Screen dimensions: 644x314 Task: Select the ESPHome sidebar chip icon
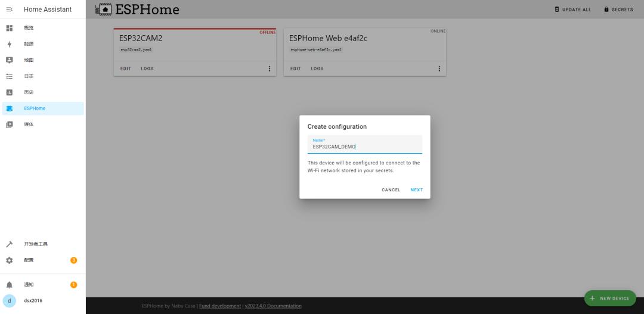(x=9, y=108)
